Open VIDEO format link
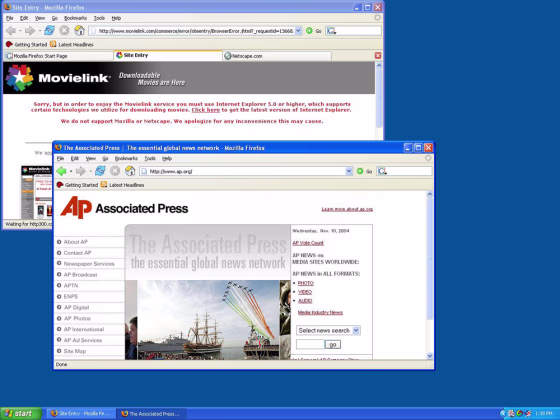The height and width of the screenshot is (420, 560). [x=305, y=292]
